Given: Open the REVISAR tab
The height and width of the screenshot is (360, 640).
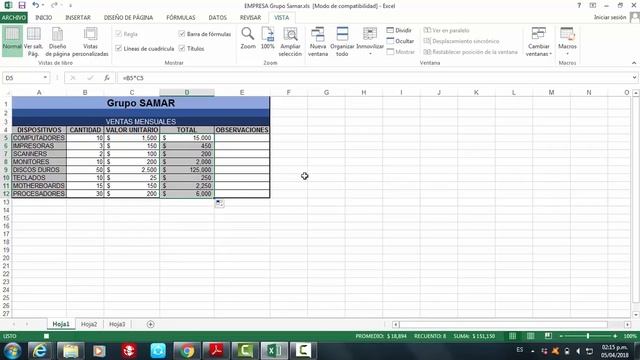Looking at the screenshot, I should (250, 18).
